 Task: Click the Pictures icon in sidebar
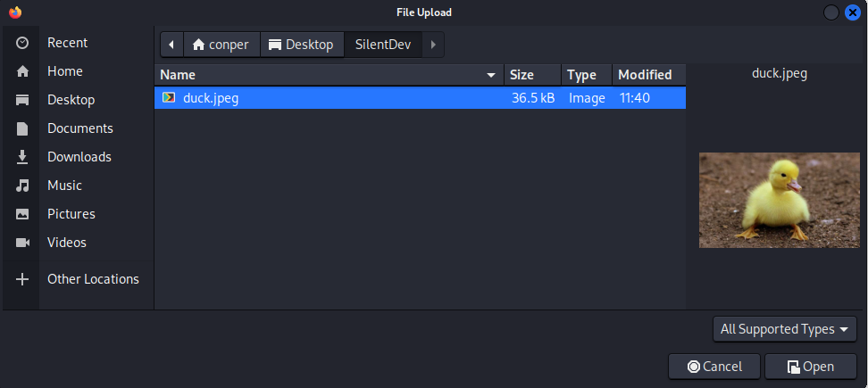click(x=23, y=214)
